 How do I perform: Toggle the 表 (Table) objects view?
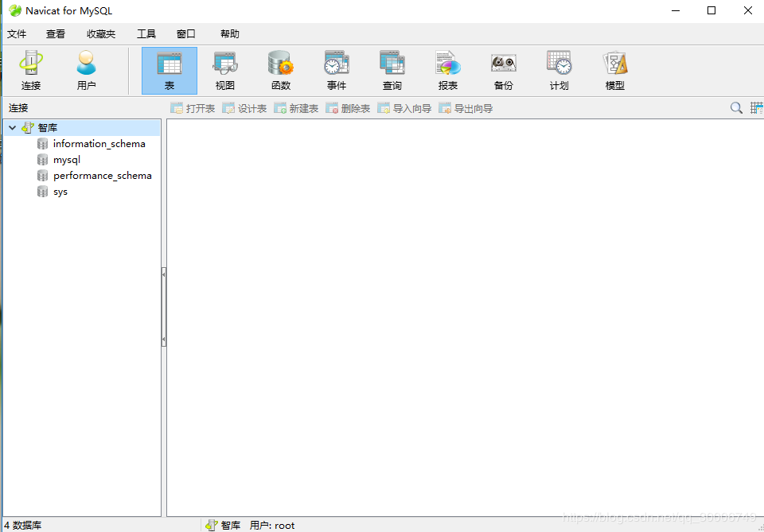[170, 70]
